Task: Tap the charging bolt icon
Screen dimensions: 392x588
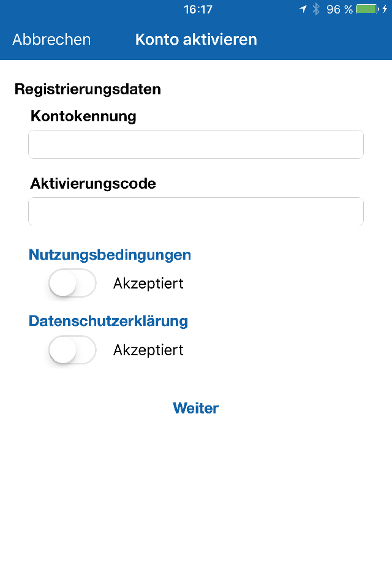Action: [385, 9]
